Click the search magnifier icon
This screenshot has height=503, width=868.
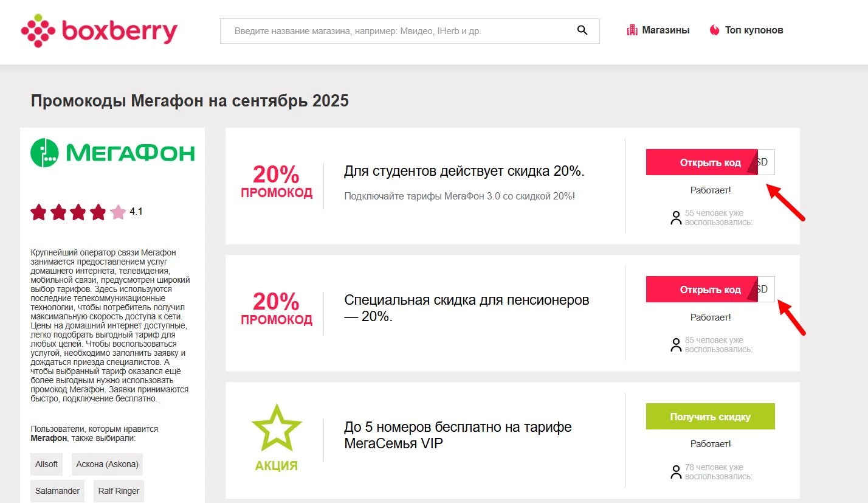click(x=582, y=30)
